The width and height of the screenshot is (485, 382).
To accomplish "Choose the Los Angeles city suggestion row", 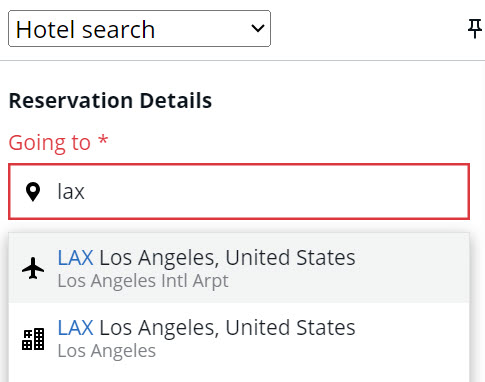I will (x=239, y=338).
